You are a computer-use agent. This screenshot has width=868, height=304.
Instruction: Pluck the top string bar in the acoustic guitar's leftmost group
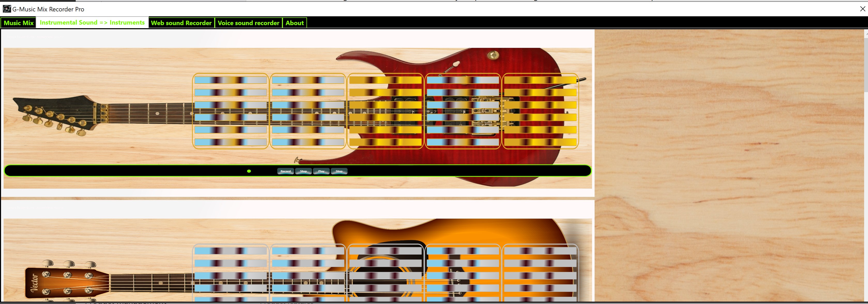tap(231, 251)
